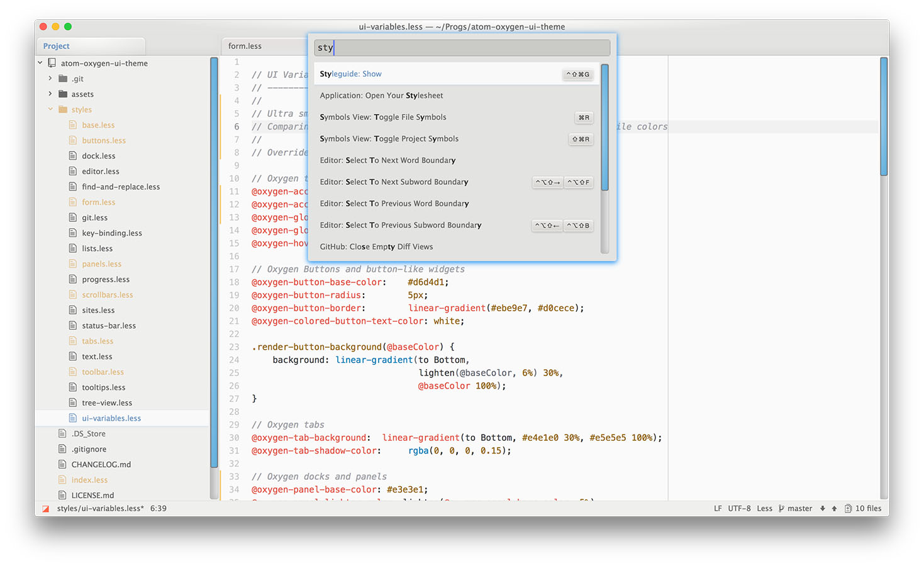924x566 pixels.
Task: Click the changed-files icon beside 10 files
Action: coord(848,509)
